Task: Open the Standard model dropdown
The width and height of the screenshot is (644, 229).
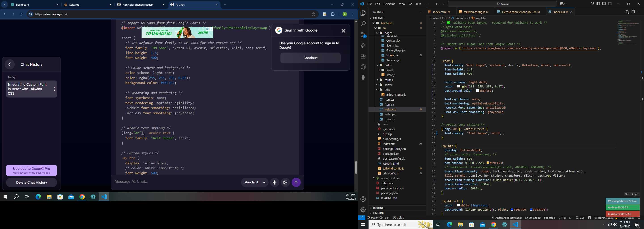Action: tap(254, 182)
